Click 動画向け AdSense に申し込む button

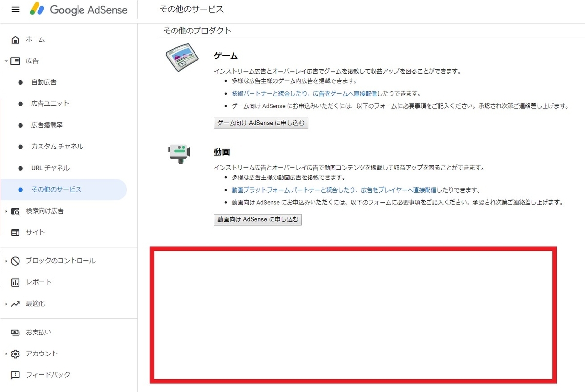click(258, 220)
